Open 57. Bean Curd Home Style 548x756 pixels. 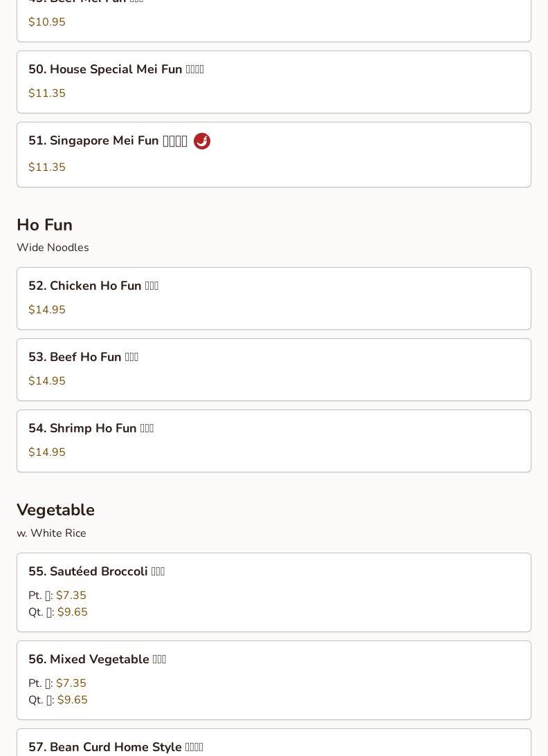point(274,742)
